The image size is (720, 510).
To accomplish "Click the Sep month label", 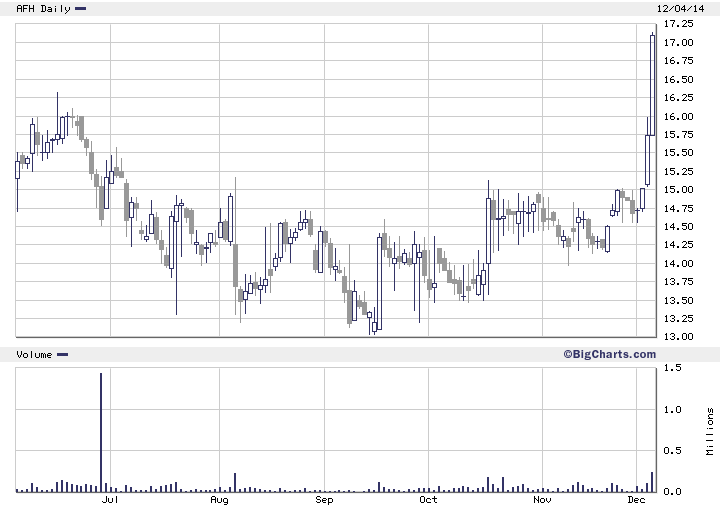I will click(x=324, y=499).
